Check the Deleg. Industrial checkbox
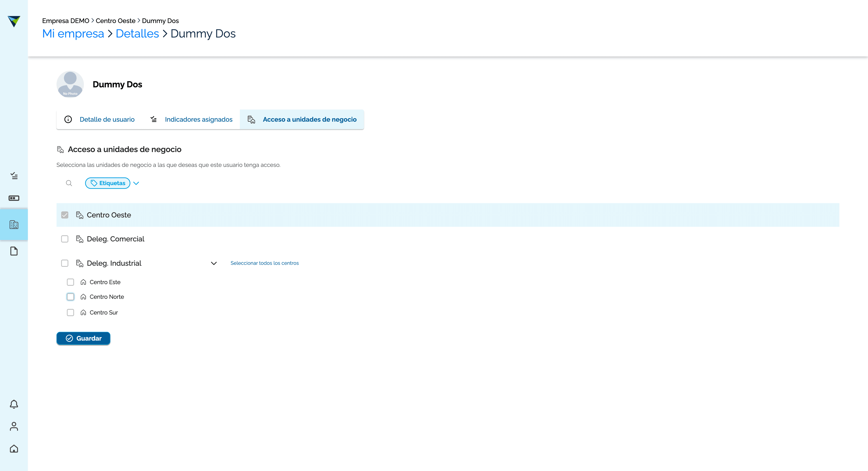The height and width of the screenshot is (471, 868). pyautogui.click(x=65, y=263)
